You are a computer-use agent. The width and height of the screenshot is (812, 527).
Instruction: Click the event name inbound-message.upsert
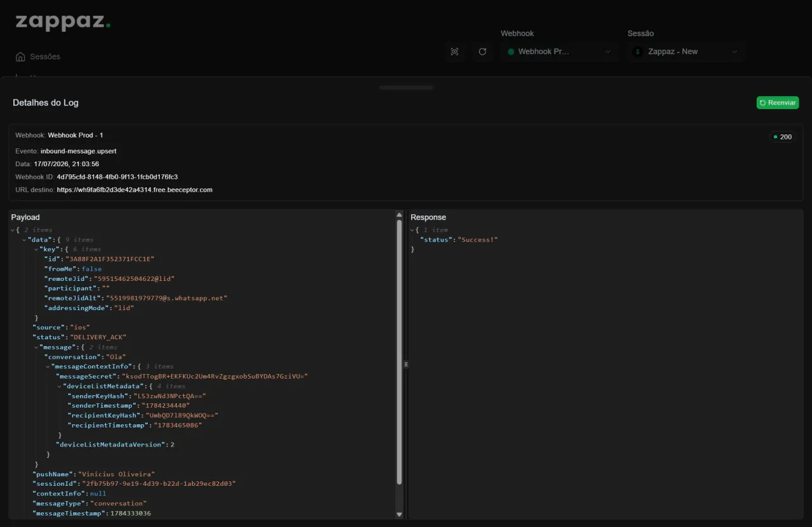(79, 152)
